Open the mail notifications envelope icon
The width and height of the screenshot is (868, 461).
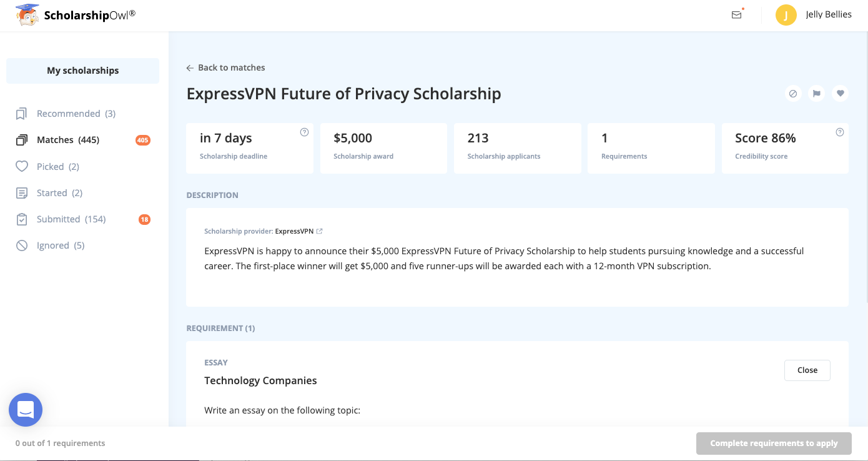737,15
